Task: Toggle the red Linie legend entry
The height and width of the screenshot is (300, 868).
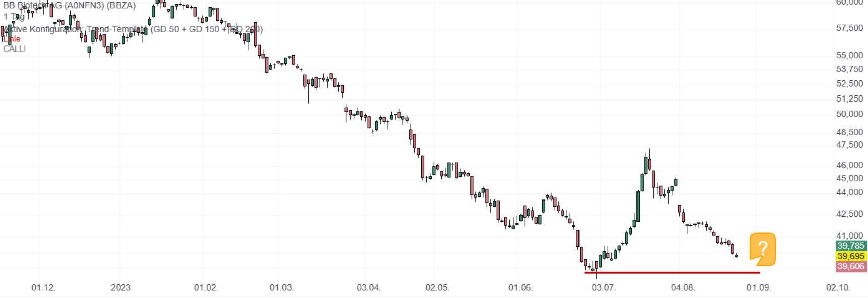Action: click(12, 39)
